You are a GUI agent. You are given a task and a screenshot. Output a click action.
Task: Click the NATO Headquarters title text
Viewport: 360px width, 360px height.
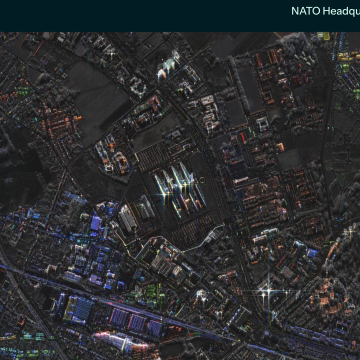tap(326, 11)
